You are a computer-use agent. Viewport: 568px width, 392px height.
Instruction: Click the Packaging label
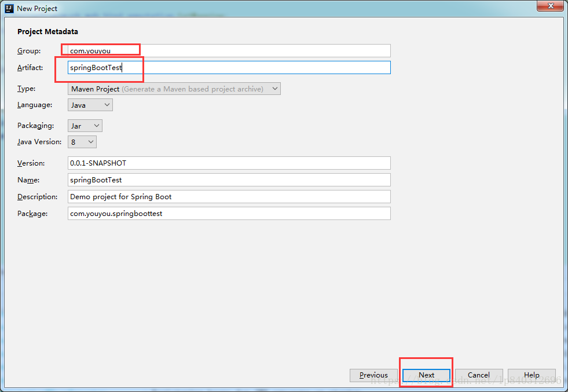pyautogui.click(x=35, y=126)
